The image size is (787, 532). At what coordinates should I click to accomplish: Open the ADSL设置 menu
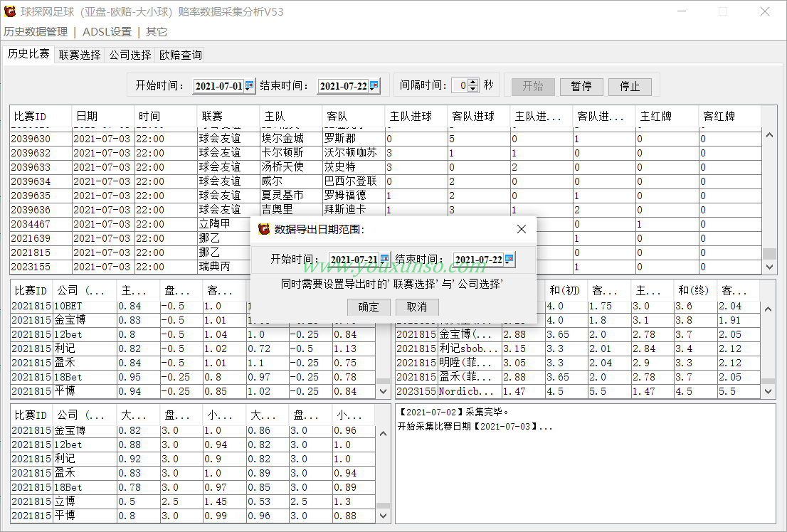[x=107, y=32]
